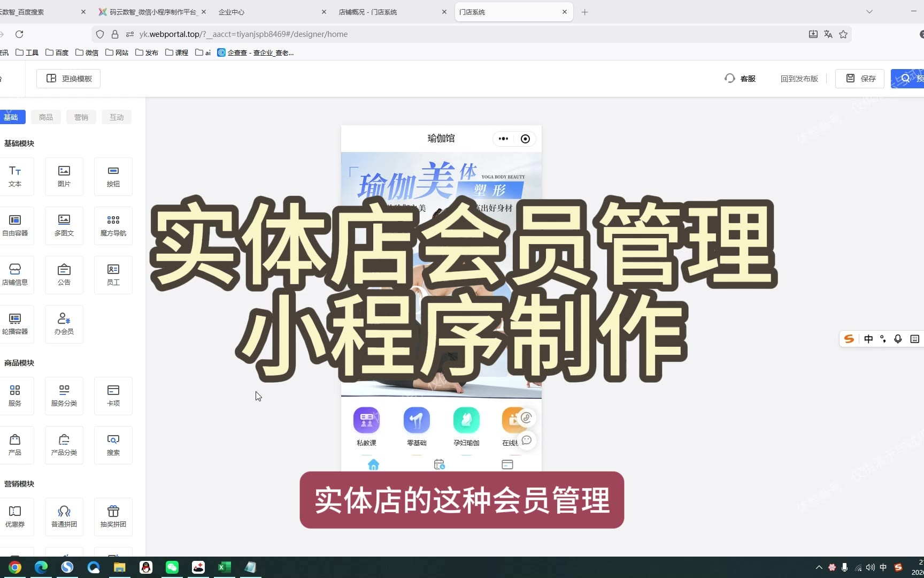The image size is (924, 578).
Task: Switch to the 互动 tab
Action: (x=117, y=117)
